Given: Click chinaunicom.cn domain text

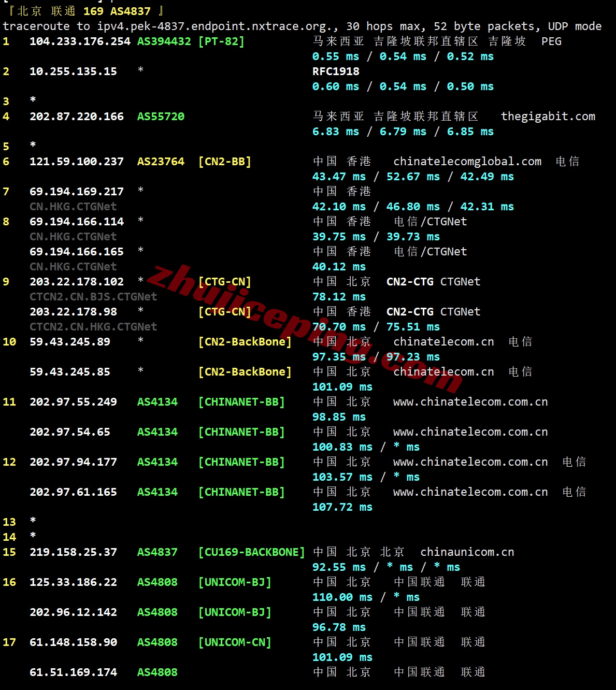Looking at the screenshot, I should [467, 552].
